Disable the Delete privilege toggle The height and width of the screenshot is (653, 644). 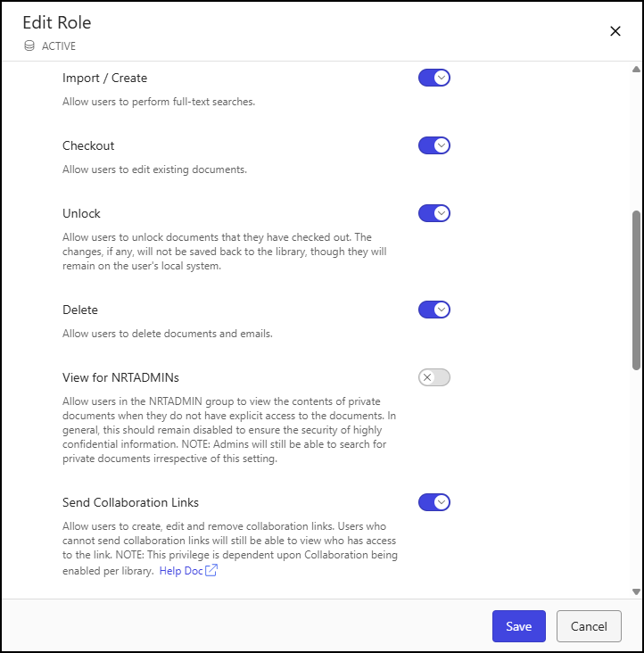[434, 310]
